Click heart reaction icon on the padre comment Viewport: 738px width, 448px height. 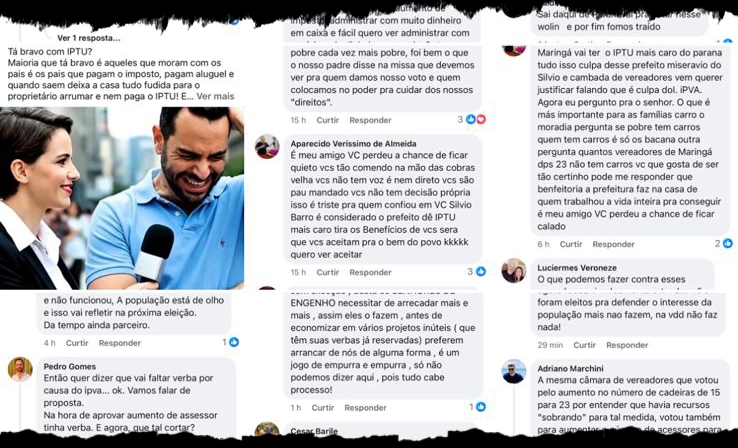click(x=481, y=120)
